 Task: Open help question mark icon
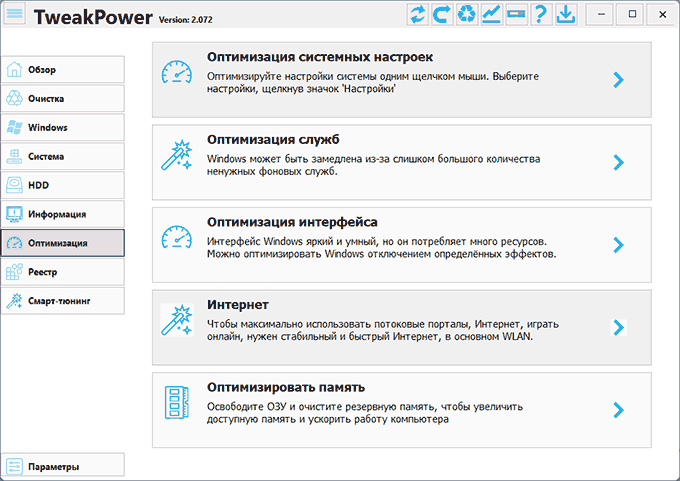[x=541, y=14]
